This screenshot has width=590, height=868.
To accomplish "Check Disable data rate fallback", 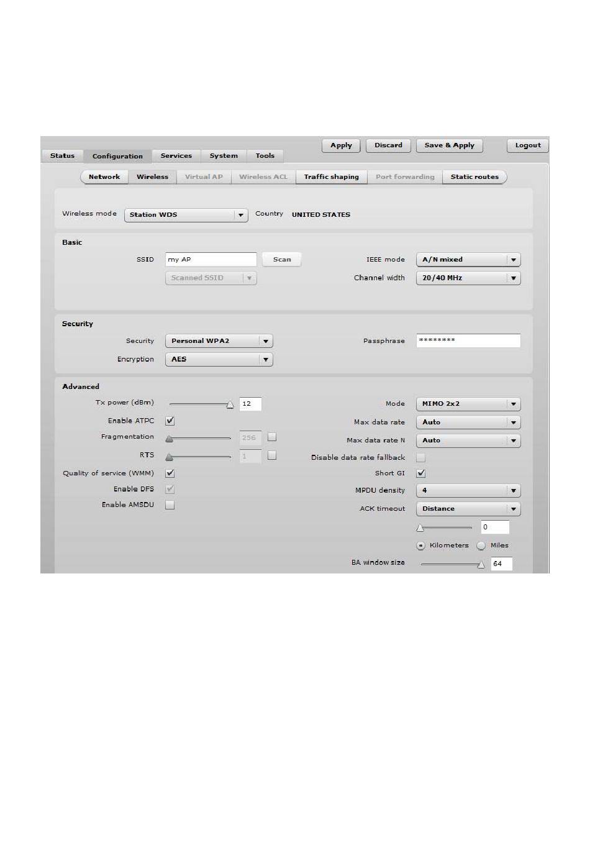I will [420, 458].
